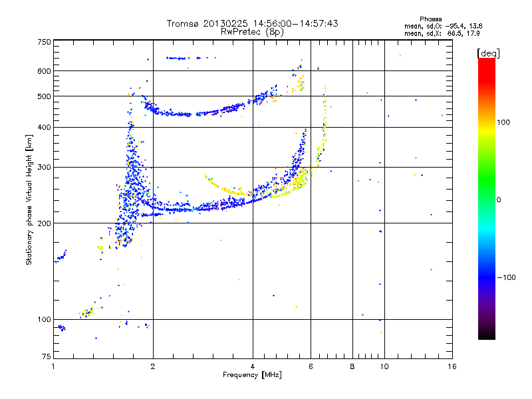The image size is (532, 399).
Task: Click the Stationary phase Virtual Height axis title
Action: (29, 199)
